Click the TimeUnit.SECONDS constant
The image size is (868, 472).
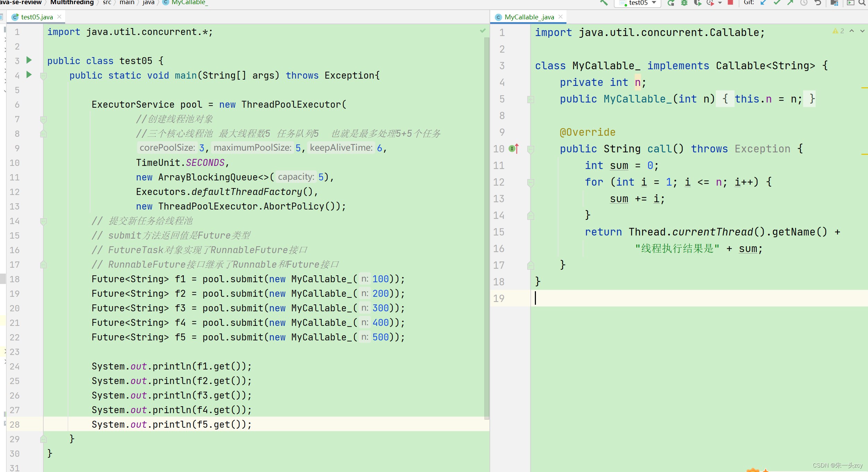(x=180, y=162)
